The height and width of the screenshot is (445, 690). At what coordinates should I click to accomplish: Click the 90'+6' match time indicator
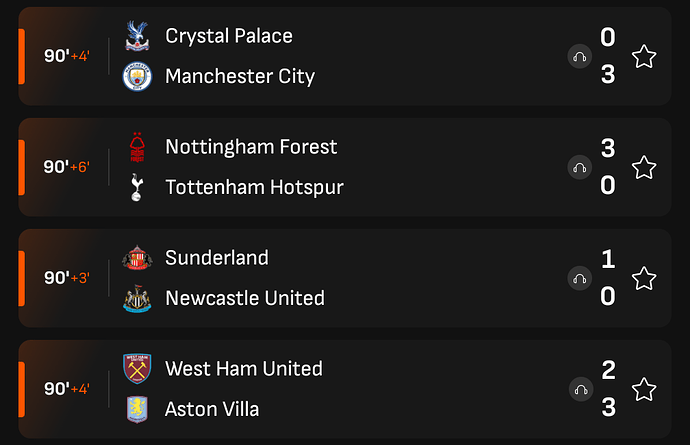[66, 167]
